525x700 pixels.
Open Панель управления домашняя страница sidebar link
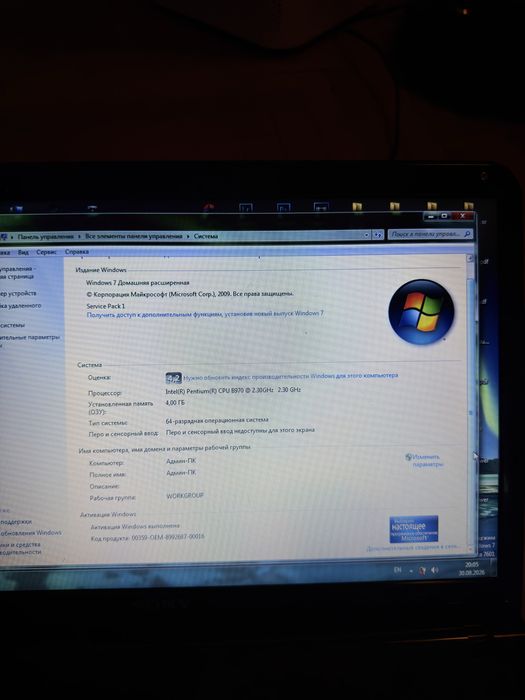coord(17,273)
